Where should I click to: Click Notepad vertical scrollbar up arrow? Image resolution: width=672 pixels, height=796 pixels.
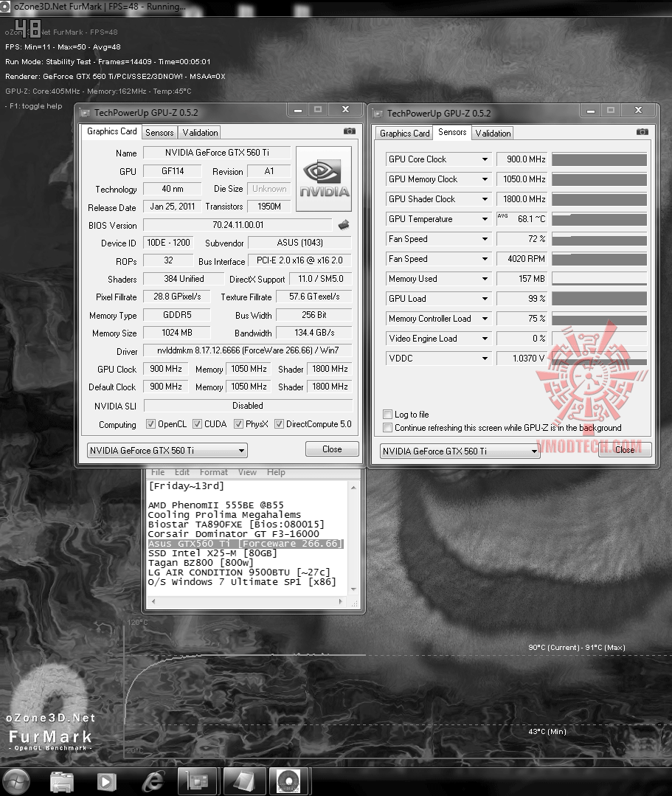point(353,488)
